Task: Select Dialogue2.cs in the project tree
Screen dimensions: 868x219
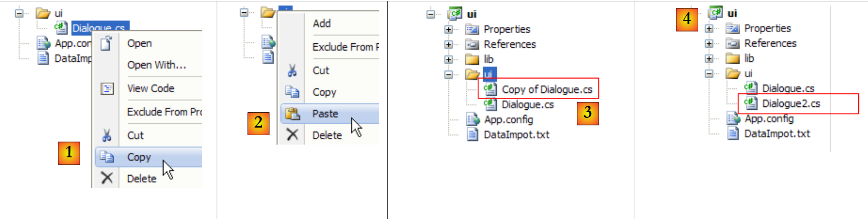Action: click(791, 103)
